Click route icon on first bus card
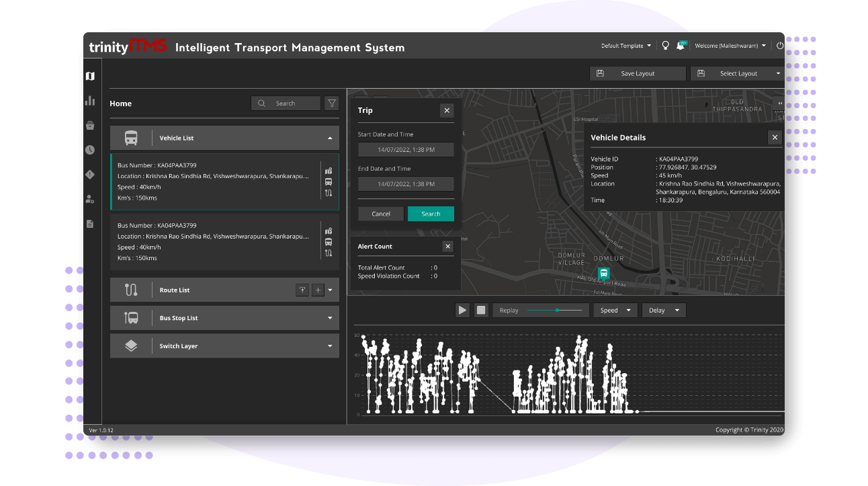Image resolution: width=868 pixels, height=486 pixels. [329, 193]
